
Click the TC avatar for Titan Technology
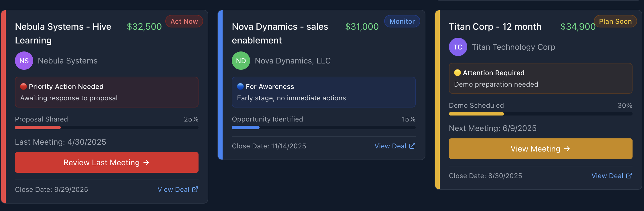coord(458,47)
